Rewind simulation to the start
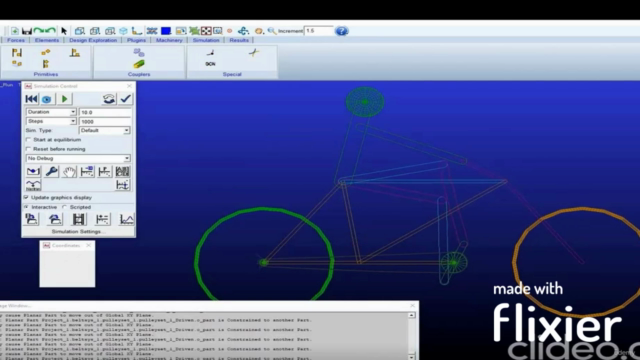 pos(31,99)
